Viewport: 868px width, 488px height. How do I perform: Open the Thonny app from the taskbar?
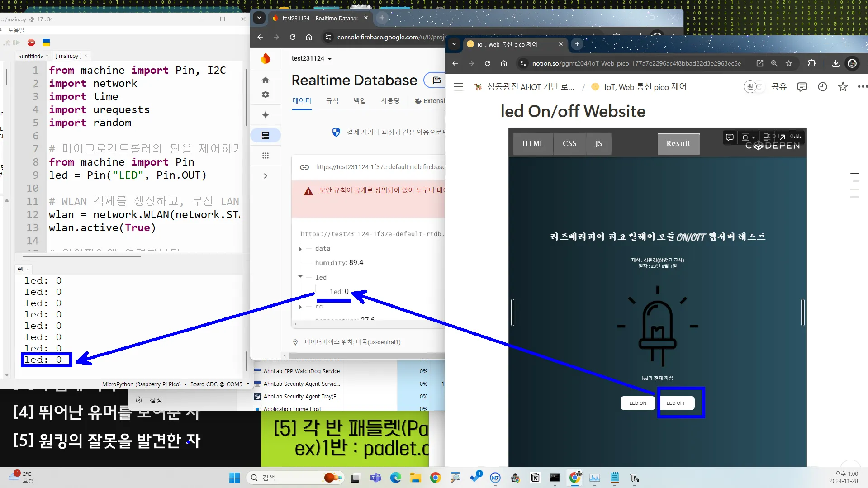click(x=635, y=478)
